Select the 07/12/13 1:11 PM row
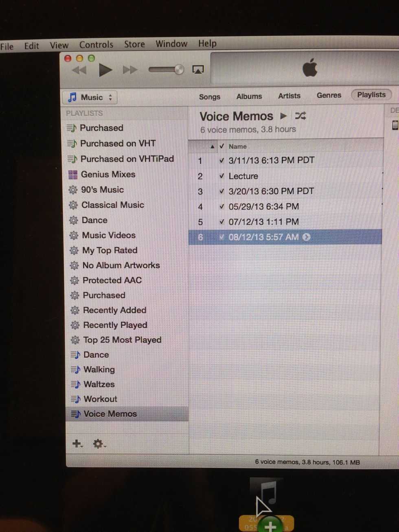Viewport: 399px width, 532px height. tap(285, 222)
